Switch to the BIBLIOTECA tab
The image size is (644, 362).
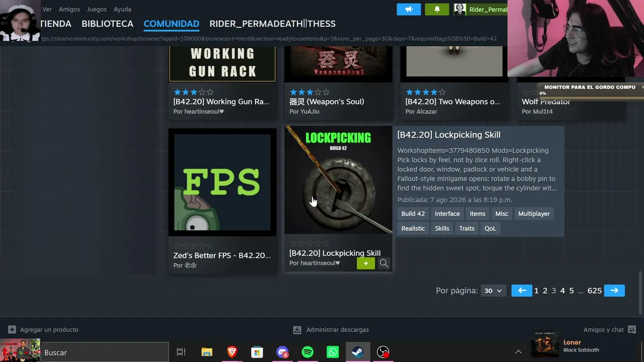pyautogui.click(x=107, y=24)
